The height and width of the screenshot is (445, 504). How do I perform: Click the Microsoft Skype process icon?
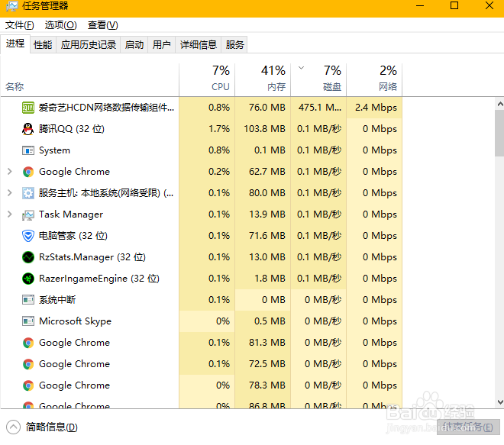28,321
